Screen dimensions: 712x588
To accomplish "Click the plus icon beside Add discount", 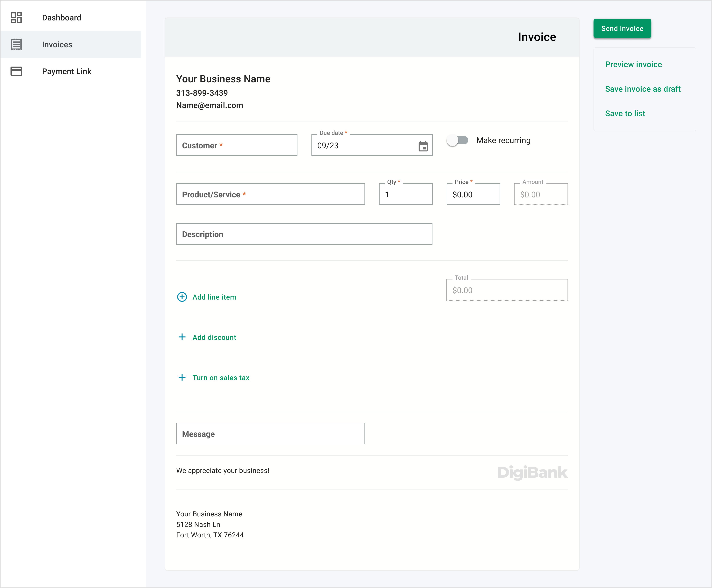I will coord(182,337).
